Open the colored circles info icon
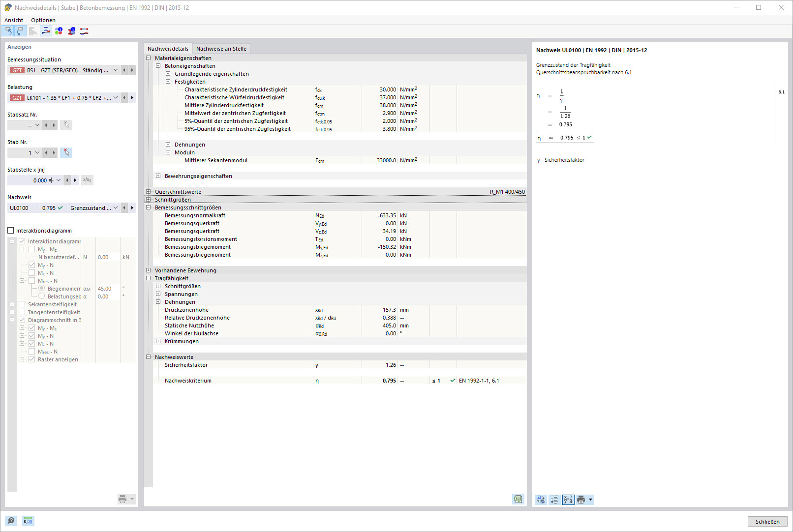Viewport: 793px width, 532px height. click(x=59, y=31)
